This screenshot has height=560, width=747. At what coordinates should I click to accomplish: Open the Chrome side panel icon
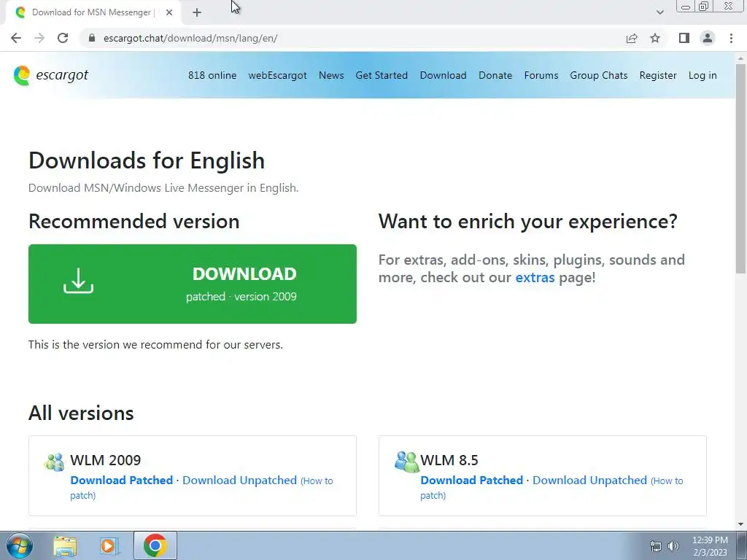(x=684, y=38)
